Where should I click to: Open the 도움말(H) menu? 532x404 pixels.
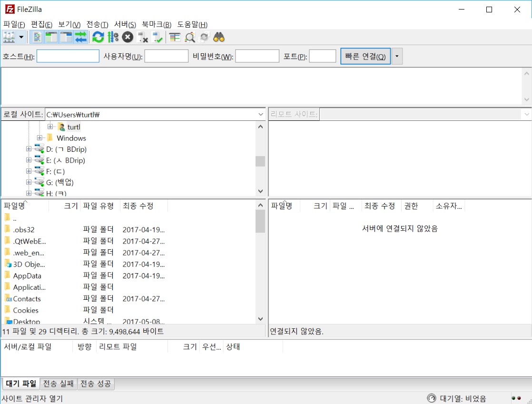click(x=192, y=24)
